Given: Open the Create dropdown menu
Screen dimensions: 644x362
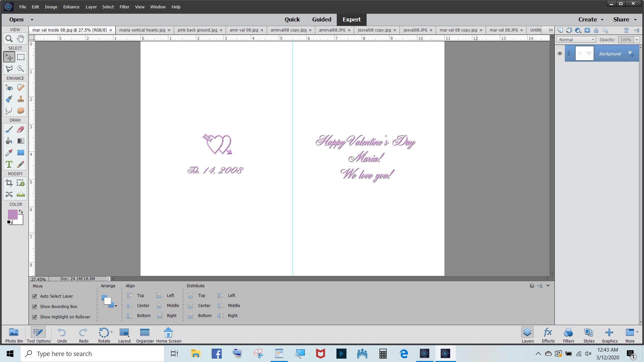Looking at the screenshot, I should pos(591,19).
